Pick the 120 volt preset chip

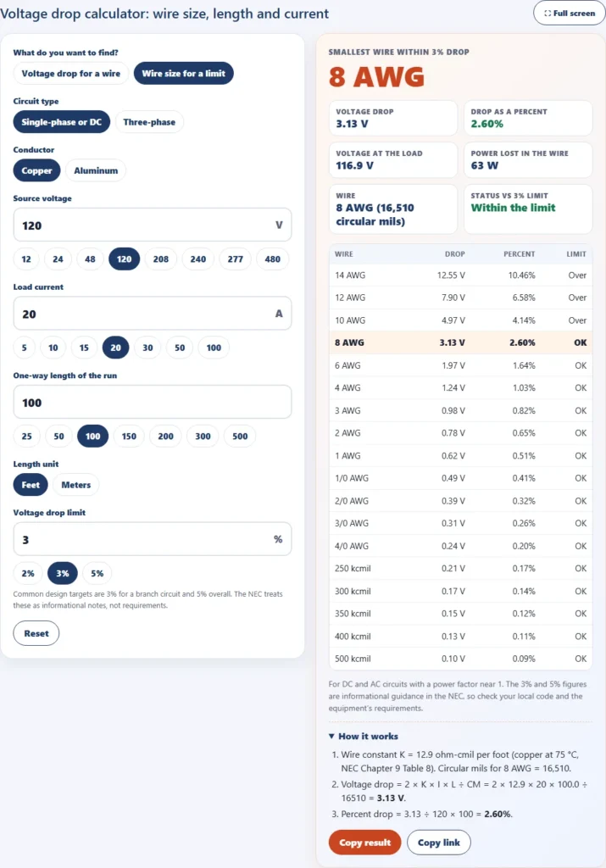coord(124,259)
